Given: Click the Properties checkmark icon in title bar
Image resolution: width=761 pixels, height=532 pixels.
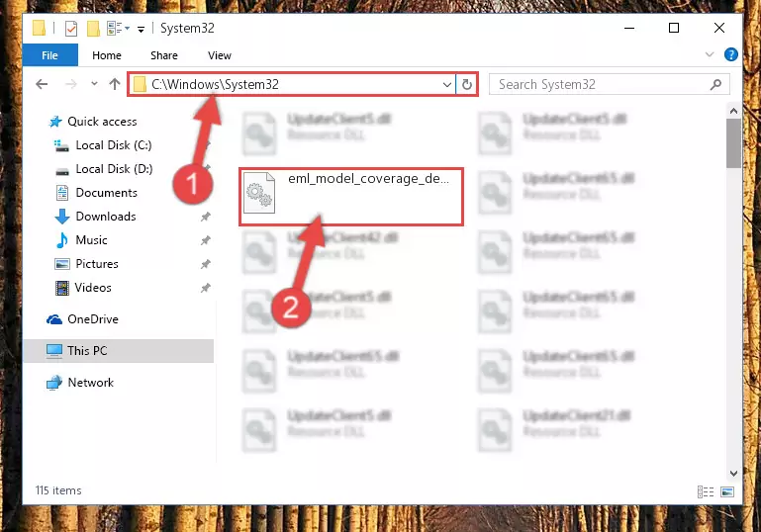Looking at the screenshot, I should click(x=71, y=29).
